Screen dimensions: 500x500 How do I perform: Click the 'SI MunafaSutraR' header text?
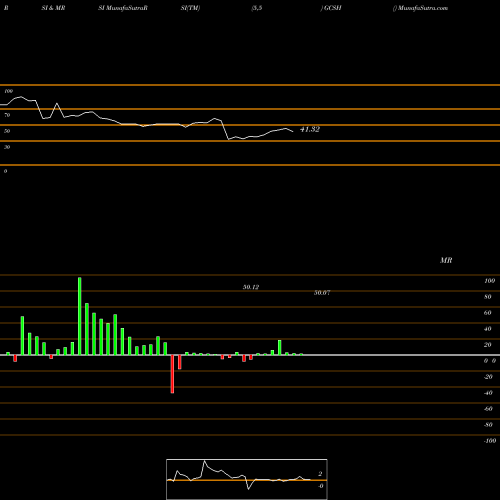(x=123, y=8)
